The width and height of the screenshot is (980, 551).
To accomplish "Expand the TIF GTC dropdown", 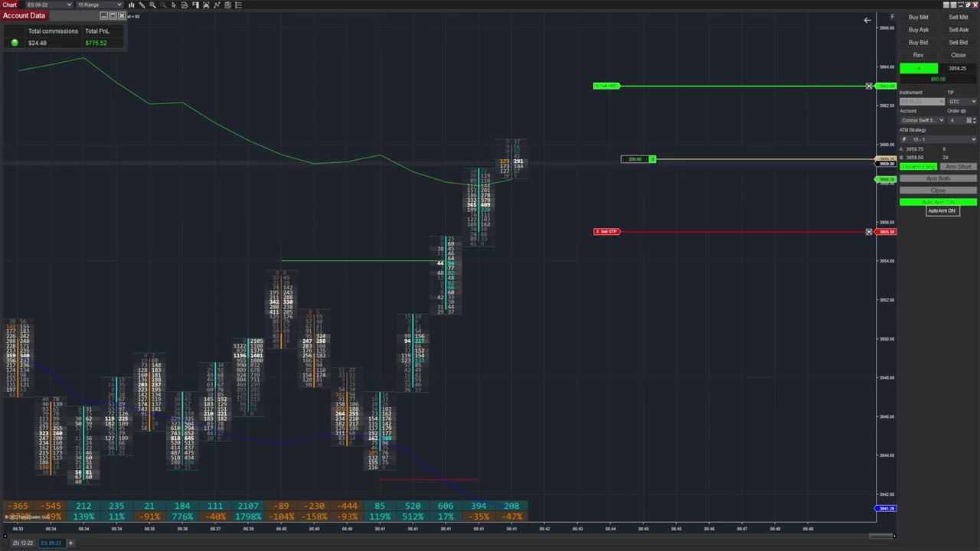I will coord(962,102).
